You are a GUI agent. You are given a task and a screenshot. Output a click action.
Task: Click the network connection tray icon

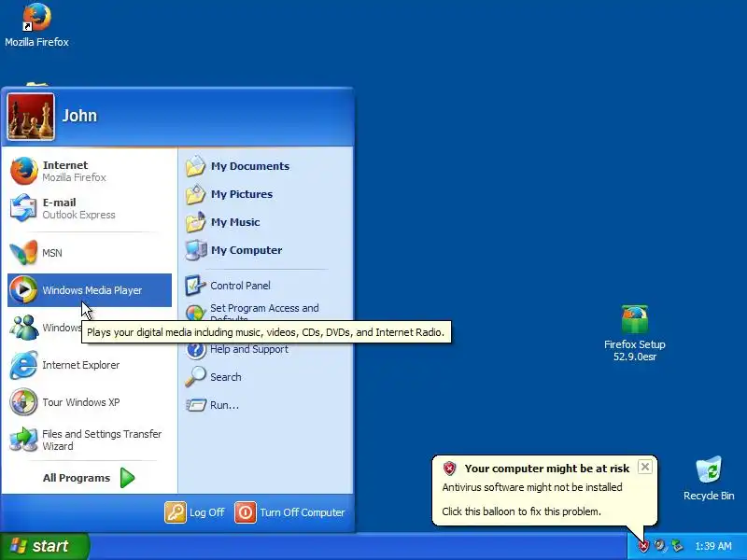pos(676,545)
